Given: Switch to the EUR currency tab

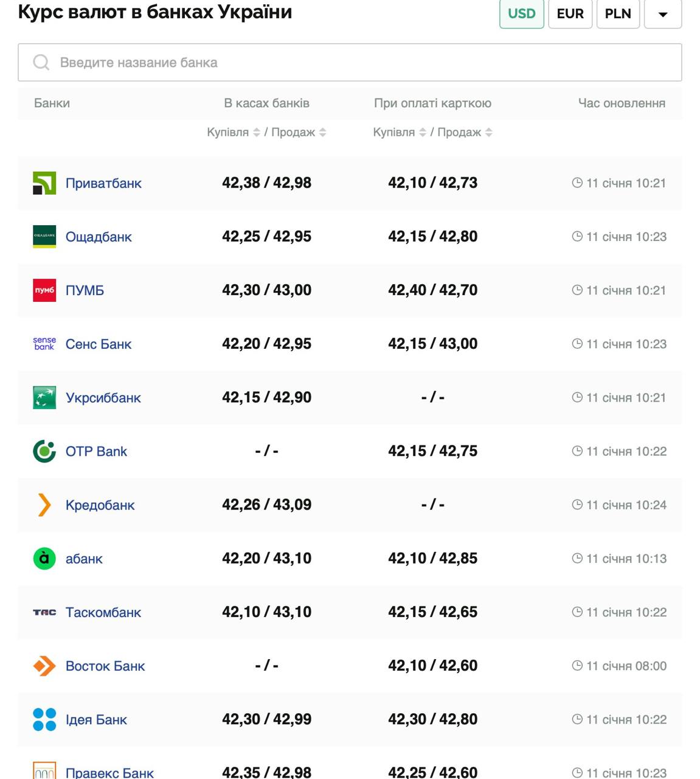Looking at the screenshot, I should [x=570, y=13].
